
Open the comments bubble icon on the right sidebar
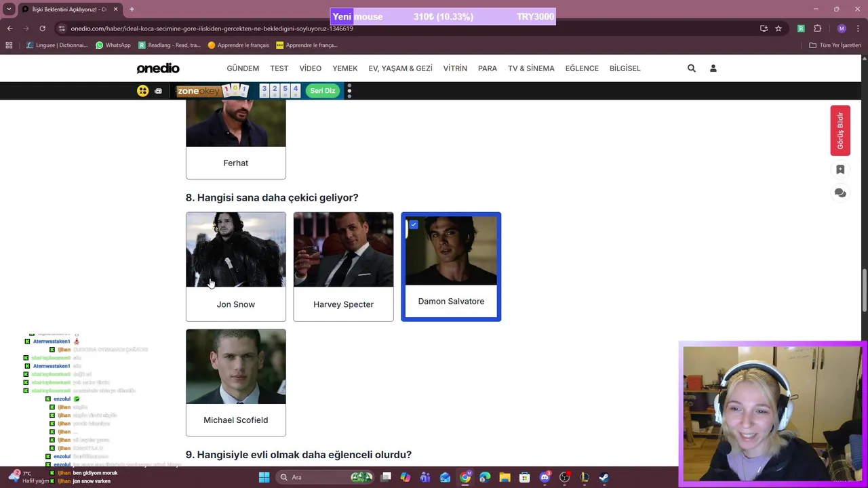[x=840, y=193]
